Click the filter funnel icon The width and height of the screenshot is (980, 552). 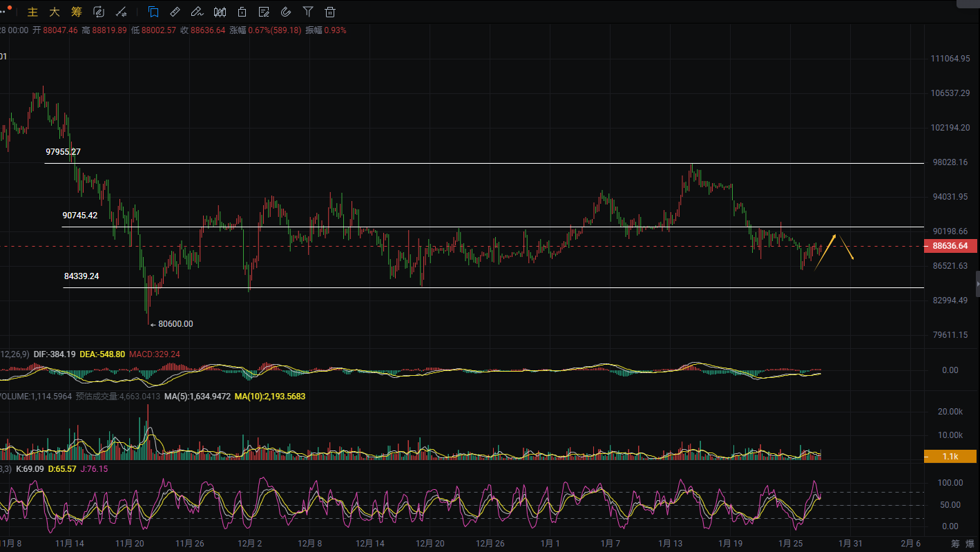308,12
